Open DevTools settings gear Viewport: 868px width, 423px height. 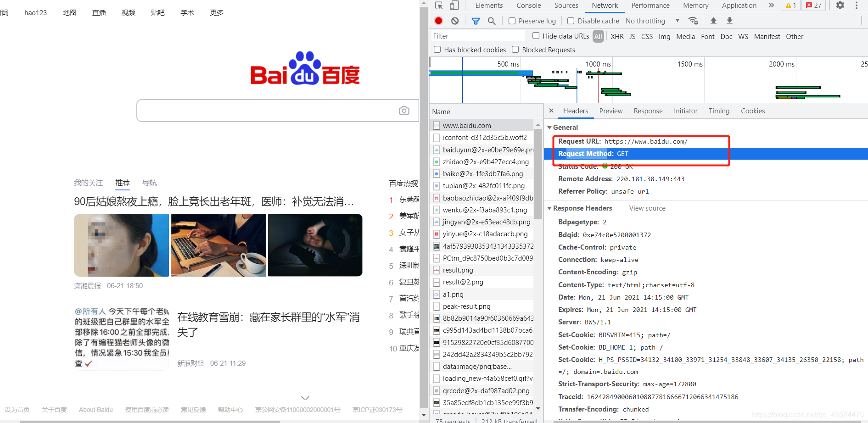pos(840,6)
